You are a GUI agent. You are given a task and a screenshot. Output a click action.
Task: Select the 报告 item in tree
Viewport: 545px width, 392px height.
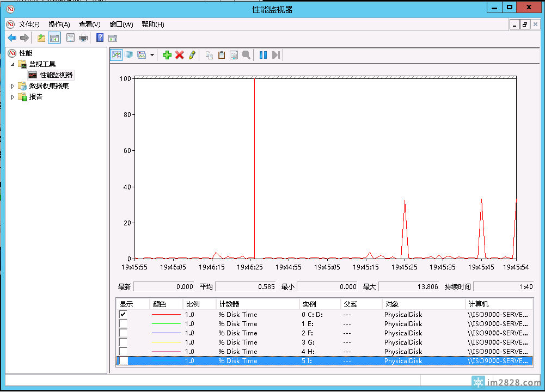[x=35, y=97]
